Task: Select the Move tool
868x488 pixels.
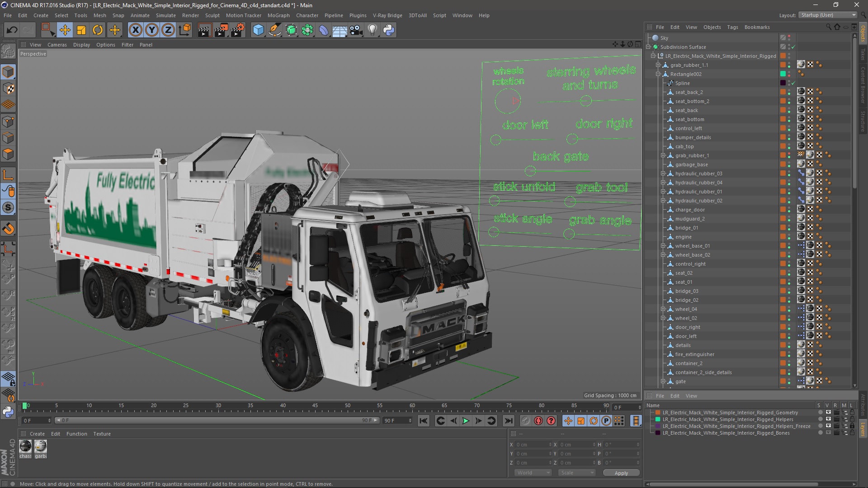Action: coord(65,30)
